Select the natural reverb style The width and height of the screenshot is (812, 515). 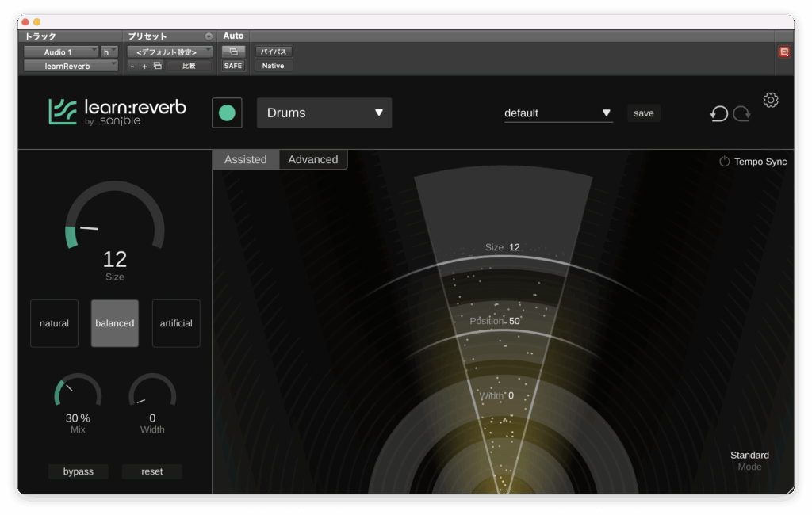[x=55, y=323]
